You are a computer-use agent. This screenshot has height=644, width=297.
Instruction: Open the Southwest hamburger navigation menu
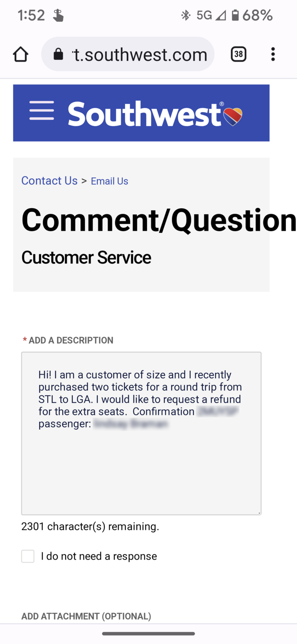(x=41, y=110)
